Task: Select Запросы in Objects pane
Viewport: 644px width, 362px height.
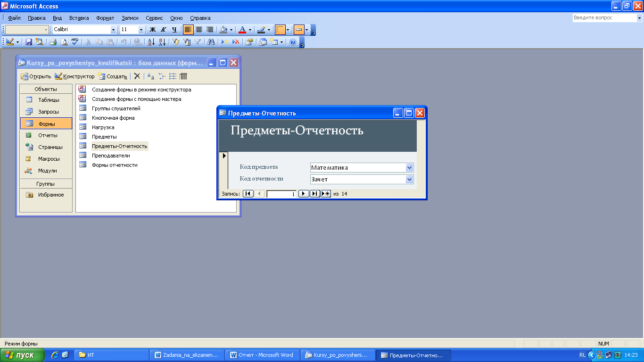Action: tap(46, 112)
